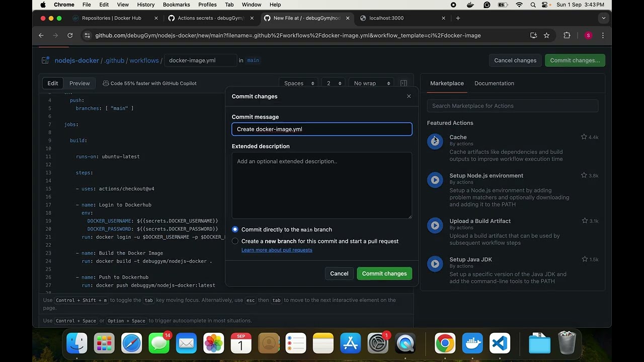Click the docker-image.yml filename field
Screen dimensions: 644x362
[x=200, y=60]
